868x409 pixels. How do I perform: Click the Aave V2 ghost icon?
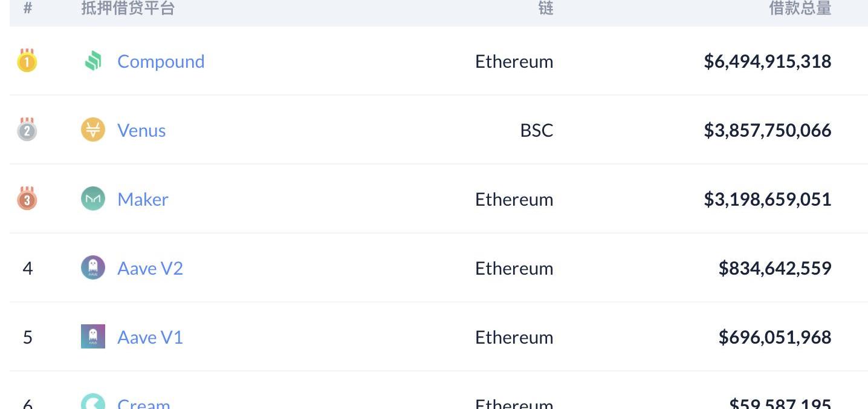tap(93, 268)
